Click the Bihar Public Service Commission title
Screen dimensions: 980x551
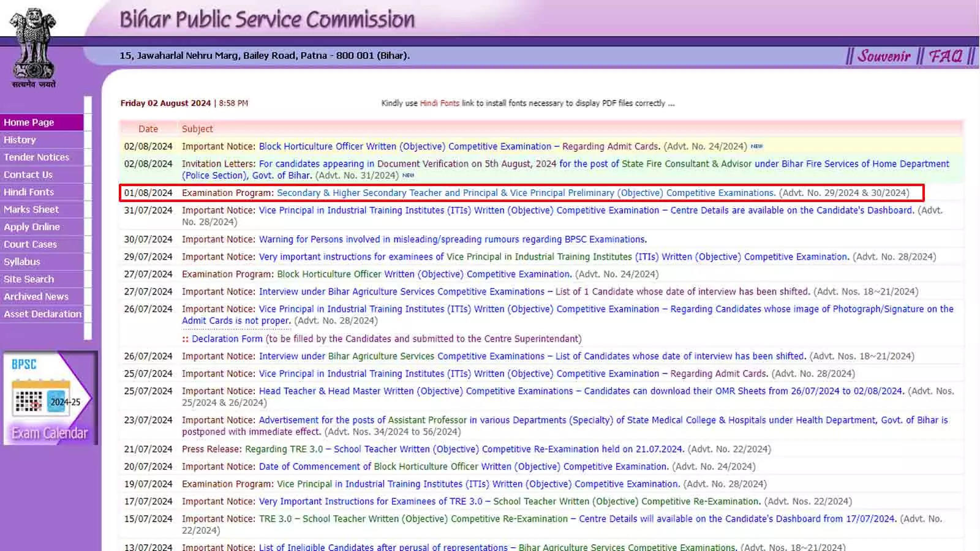pyautogui.click(x=267, y=19)
